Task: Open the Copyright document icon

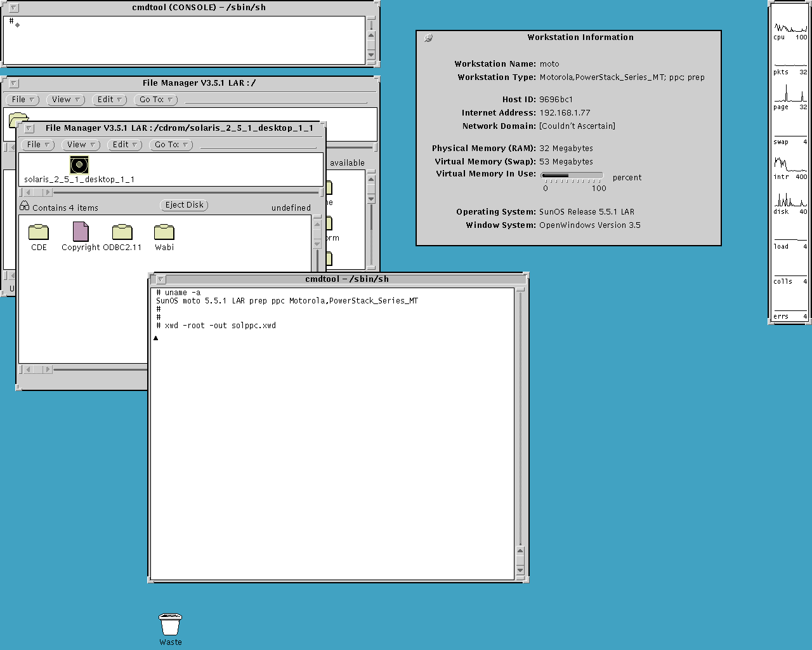Action: coord(81,232)
